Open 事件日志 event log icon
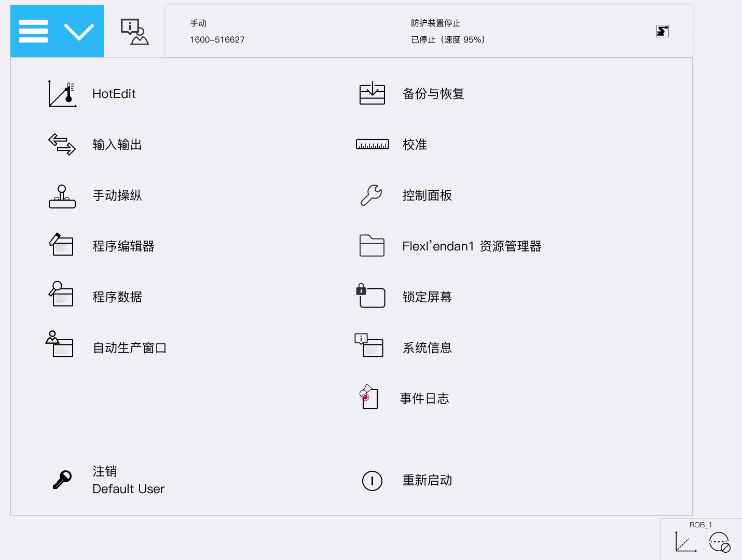This screenshot has width=742, height=560. point(369,398)
